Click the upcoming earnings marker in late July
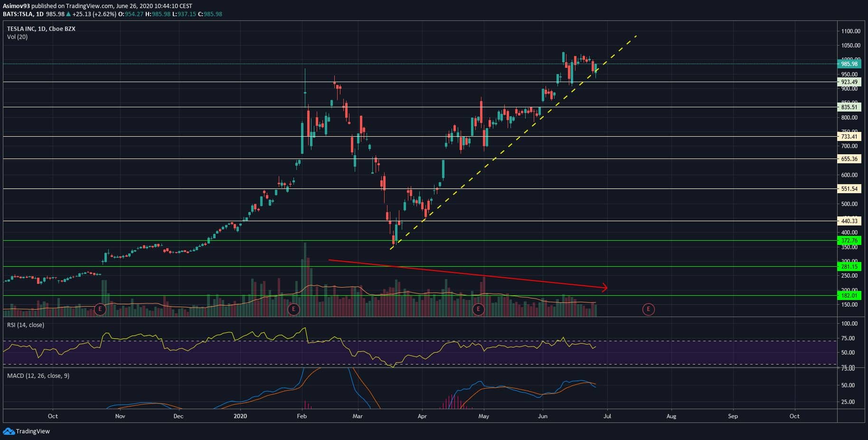868x440 pixels. (648, 309)
